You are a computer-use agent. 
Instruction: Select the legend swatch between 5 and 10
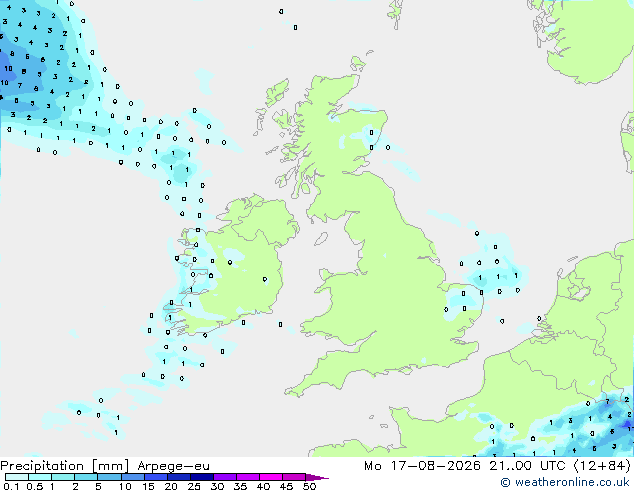tap(109, 477)
